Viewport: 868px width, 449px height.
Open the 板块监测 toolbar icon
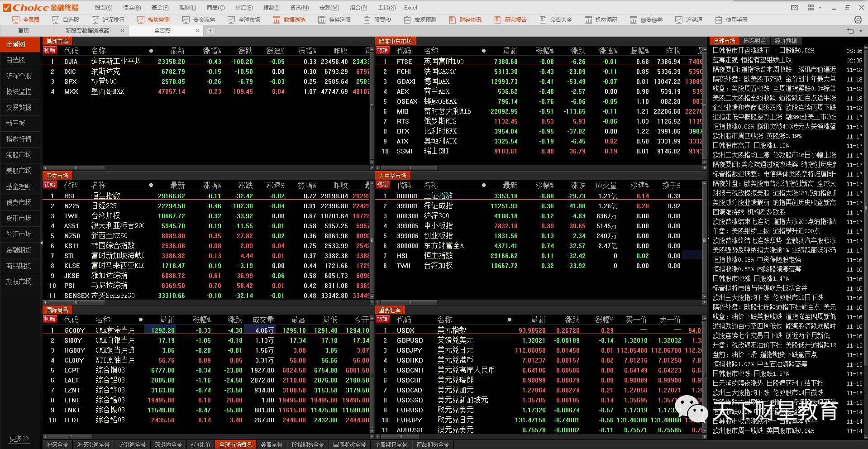153,19
